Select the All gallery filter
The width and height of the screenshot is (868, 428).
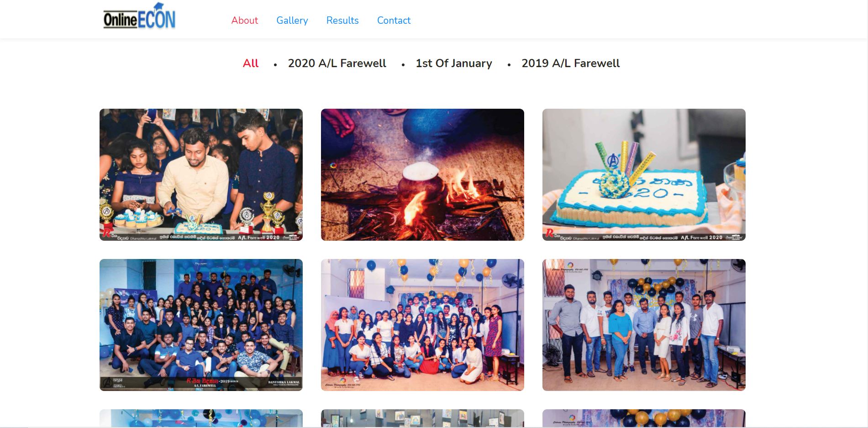point(251,63)
